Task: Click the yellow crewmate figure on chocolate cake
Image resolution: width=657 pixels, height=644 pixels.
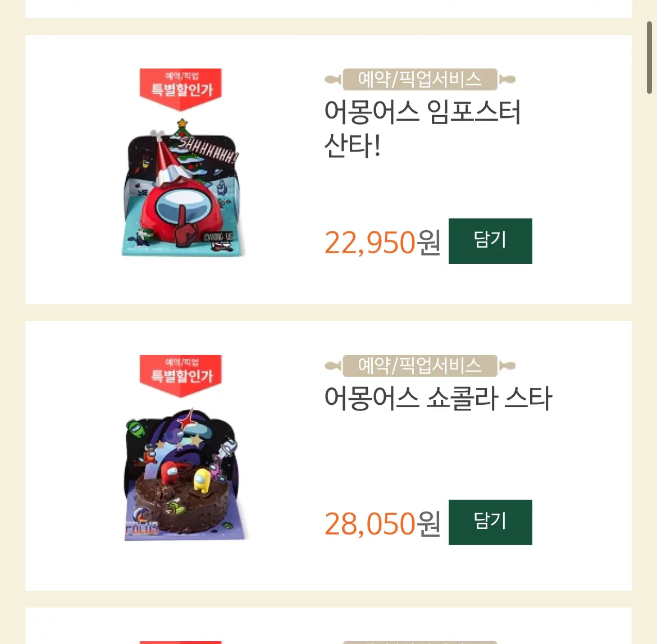Action: (x=202, y=480)
